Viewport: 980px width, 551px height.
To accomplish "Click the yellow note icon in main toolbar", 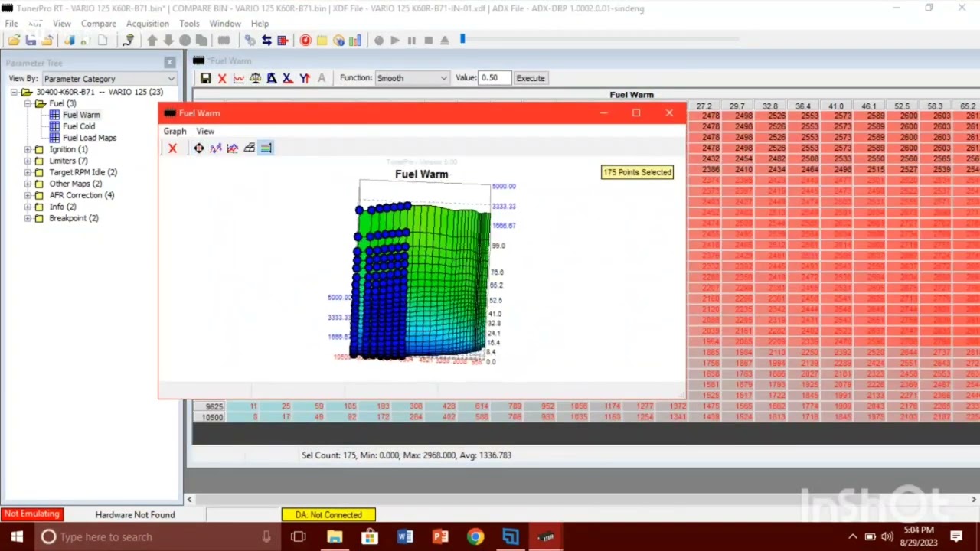I will 322,41.
